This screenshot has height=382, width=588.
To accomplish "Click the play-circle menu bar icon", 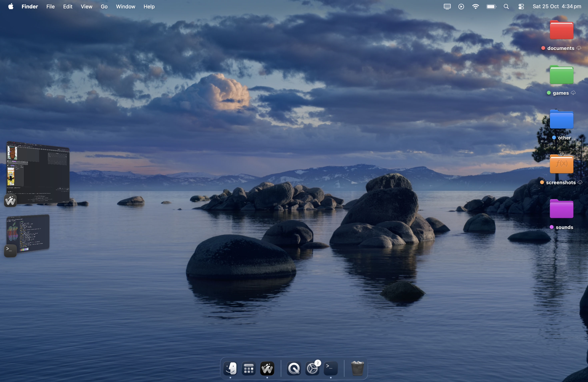I will [x=461, y=7].
